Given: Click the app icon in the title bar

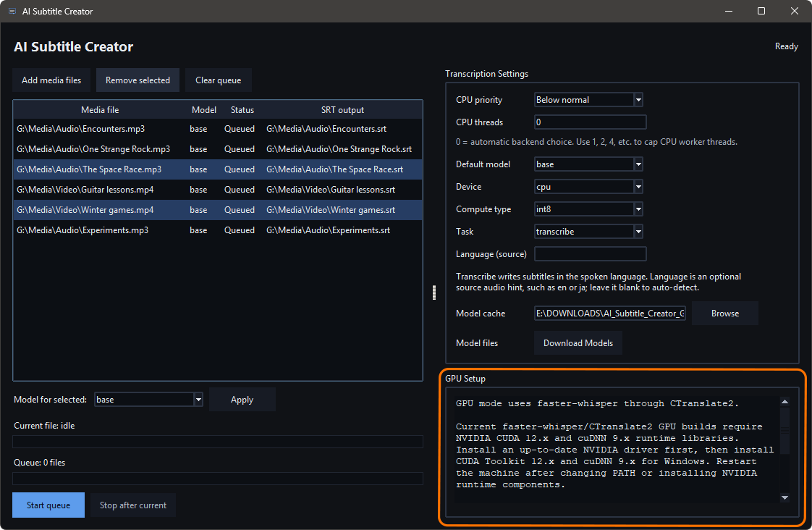Looking at the screenshot, I should 12,11.
